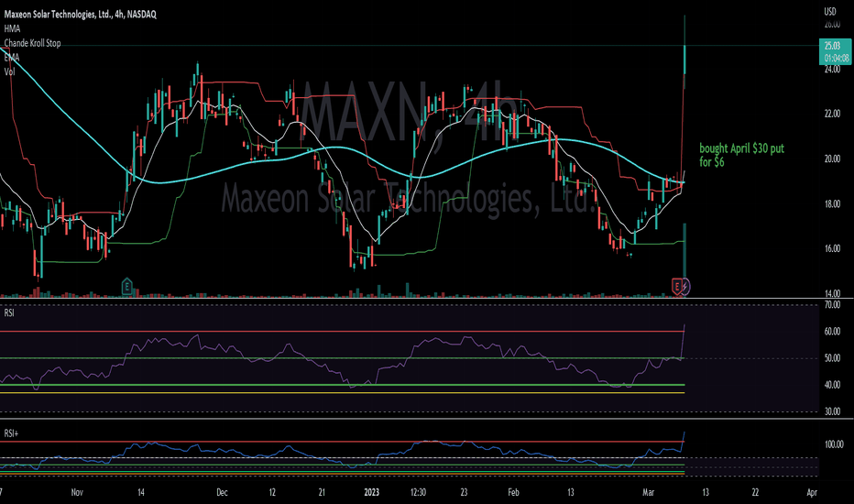Select the Maxeon Solar Technologies chart title
Screen dimensions: 854x504
click(80, 14)
